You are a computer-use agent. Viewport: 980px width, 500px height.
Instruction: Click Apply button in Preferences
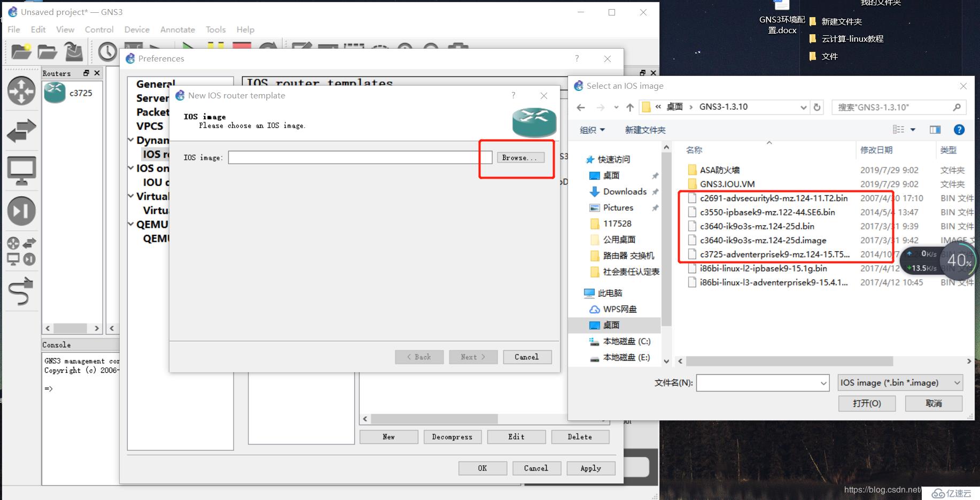pyautogui.click(x=590, y=468)
